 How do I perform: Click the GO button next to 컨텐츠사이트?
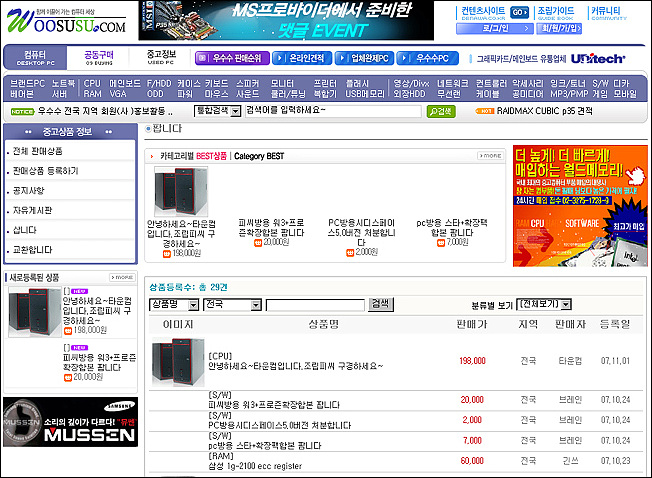[x=519, y=12]
